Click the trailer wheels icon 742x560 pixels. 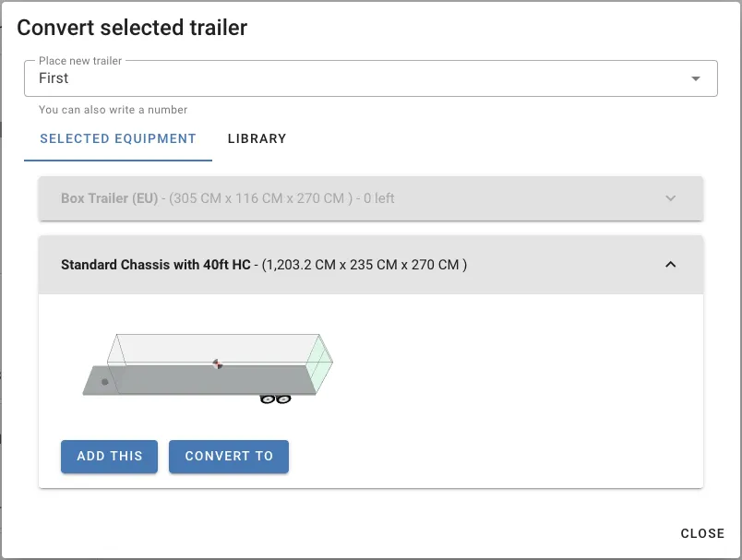(275, 399)
